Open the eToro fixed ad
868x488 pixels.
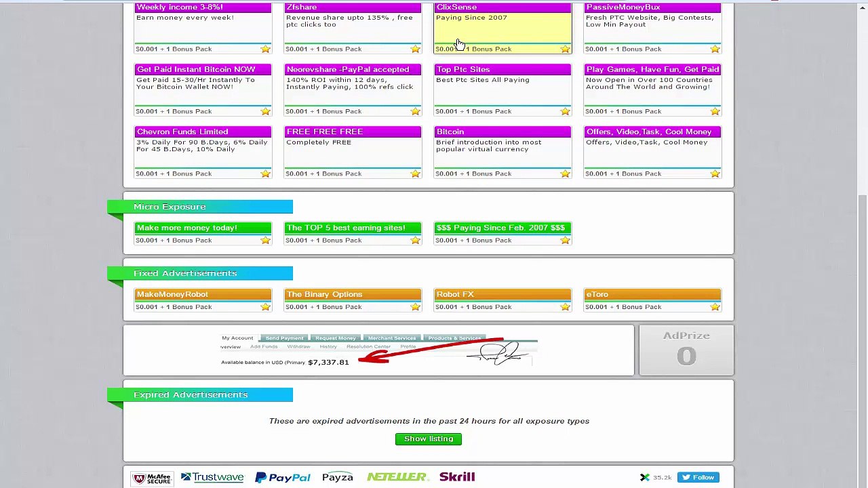[x=652, y=294]
